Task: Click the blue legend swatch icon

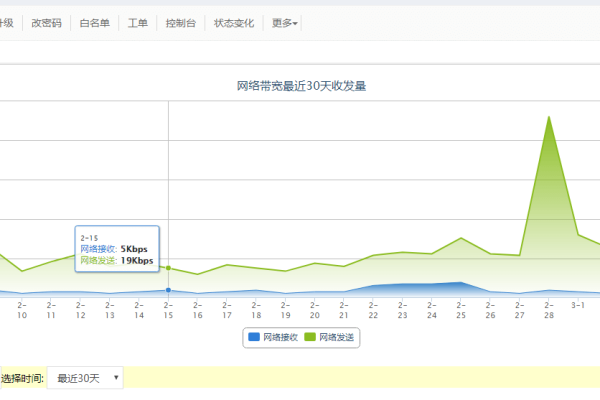Action: (x=254, y=338)
